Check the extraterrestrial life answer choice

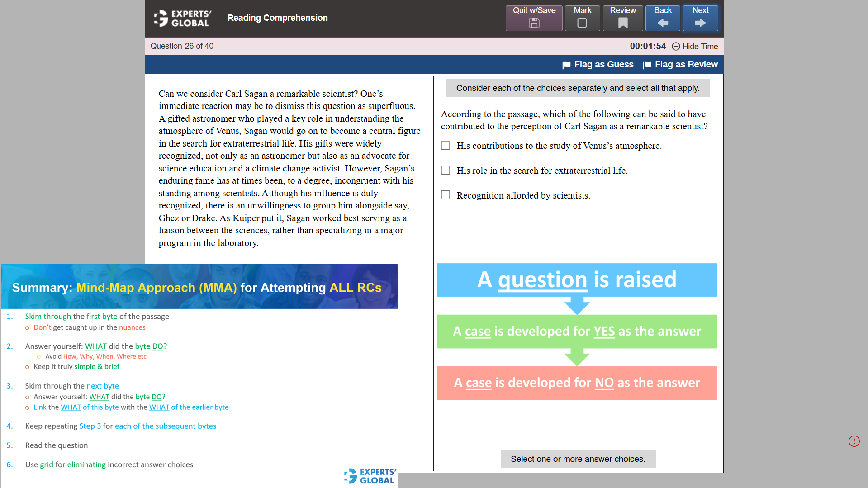coord(446,170)
